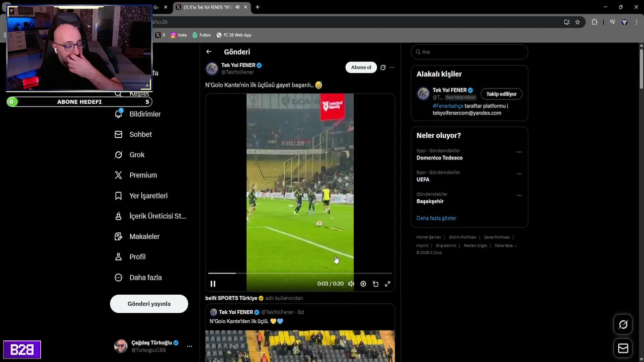Click the Tek Yol FENER card in Alakalı kişiler
Viewport: 644px width, 362px height.
pyautogui.click(x=469, y=102)
